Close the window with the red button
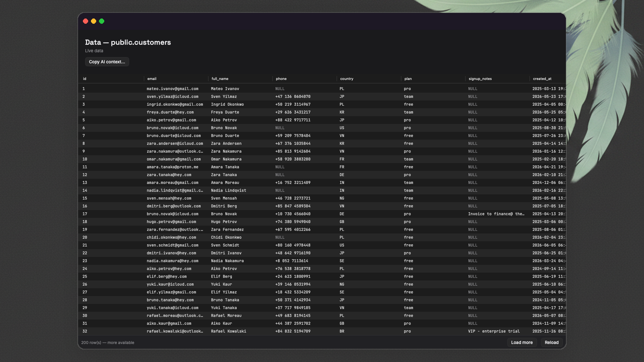The width and height of the screenshot is (644, 362). coord(86,21)
